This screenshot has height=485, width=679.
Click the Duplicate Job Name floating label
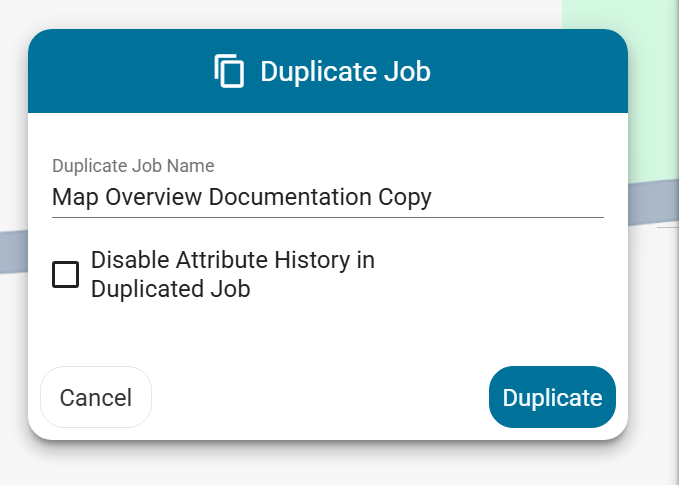pos(133,166)
